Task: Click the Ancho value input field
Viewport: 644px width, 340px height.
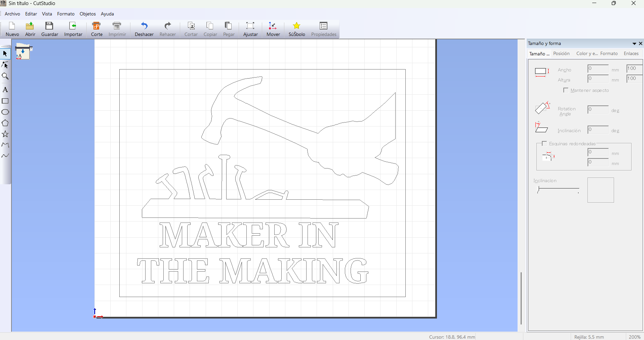Action: coord(598,69)
